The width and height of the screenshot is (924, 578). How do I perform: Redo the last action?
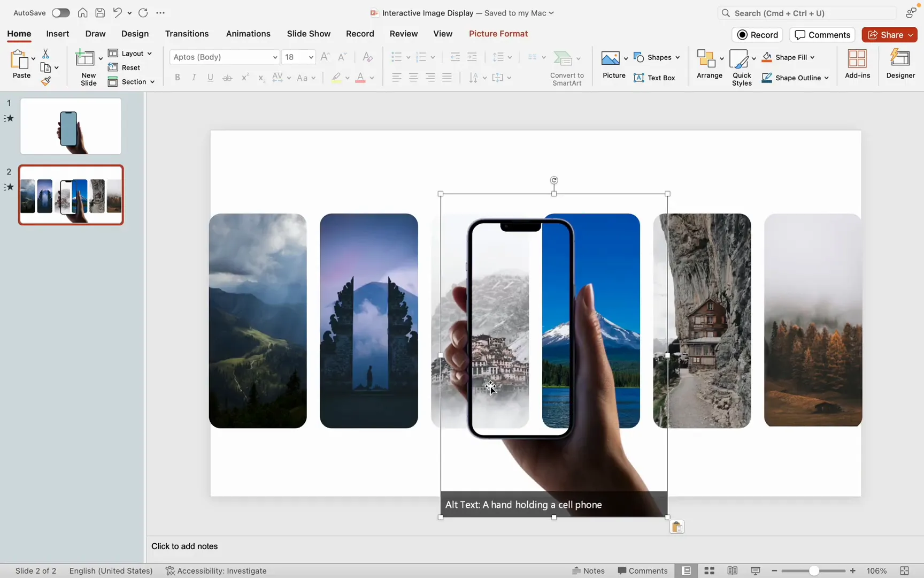click(143, 13)
